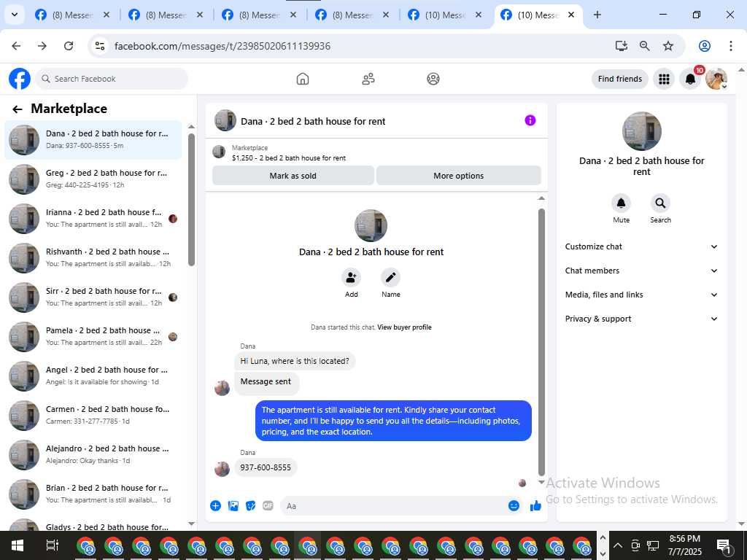The height and width of the screenshot is (560, 747).
Task: Open Windows notification center icon
Action: pyautogui.click(x=724, y=545)
